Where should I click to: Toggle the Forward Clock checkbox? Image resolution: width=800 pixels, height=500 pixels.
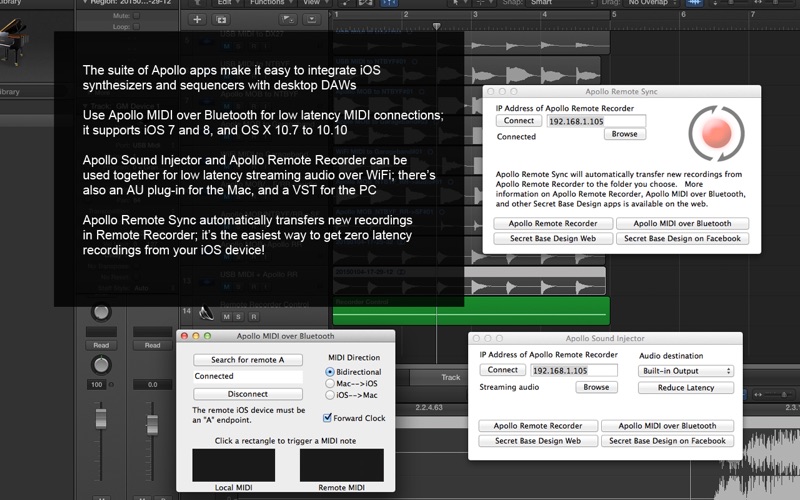pyautogui.click(x=328, y=418)
